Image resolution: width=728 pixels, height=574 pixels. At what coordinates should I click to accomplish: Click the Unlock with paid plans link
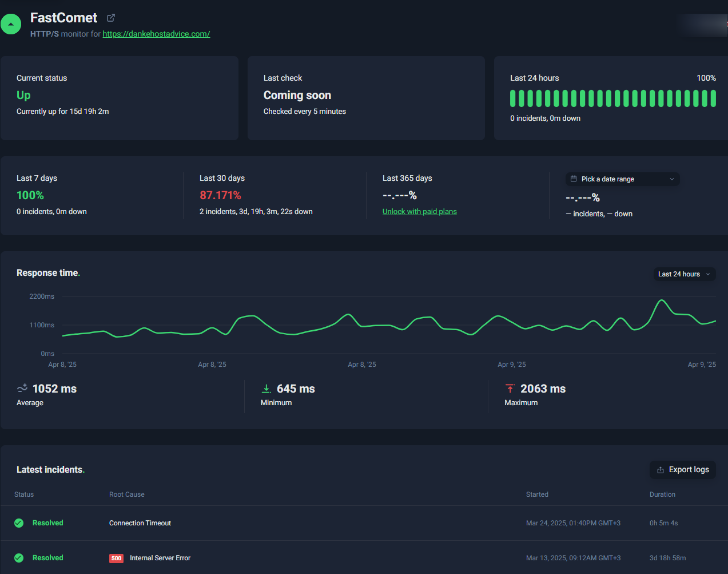420,211
